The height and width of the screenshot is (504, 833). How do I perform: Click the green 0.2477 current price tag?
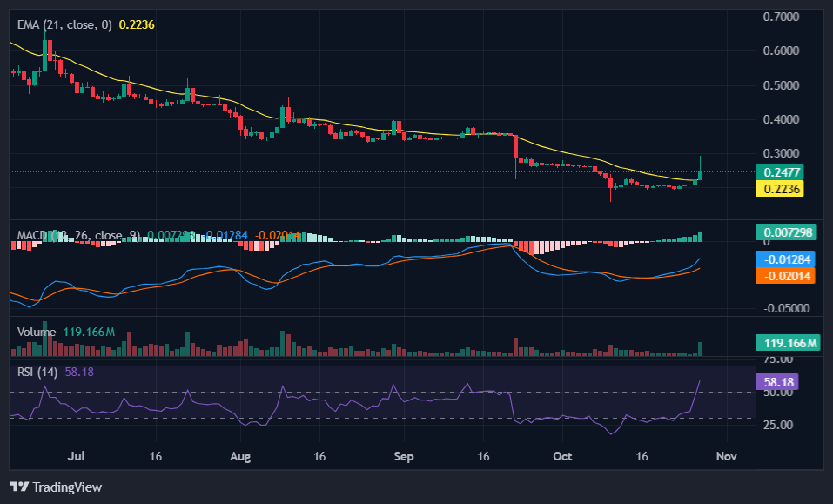(x=782, y=172)
